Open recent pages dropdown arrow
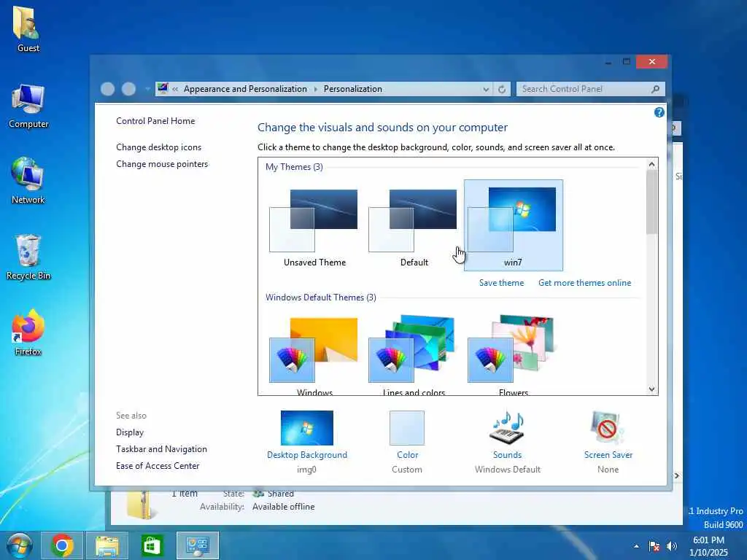 [147, 89]
